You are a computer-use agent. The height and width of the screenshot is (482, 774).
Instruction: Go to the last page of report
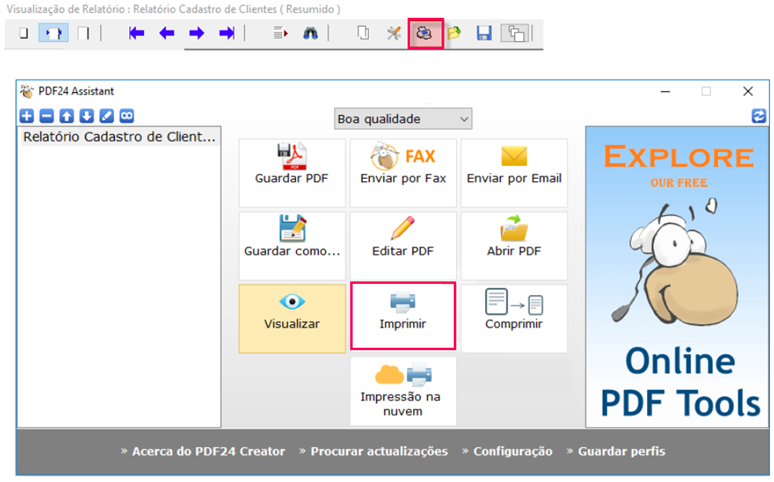pyautogui.click(x=227, y=33)
